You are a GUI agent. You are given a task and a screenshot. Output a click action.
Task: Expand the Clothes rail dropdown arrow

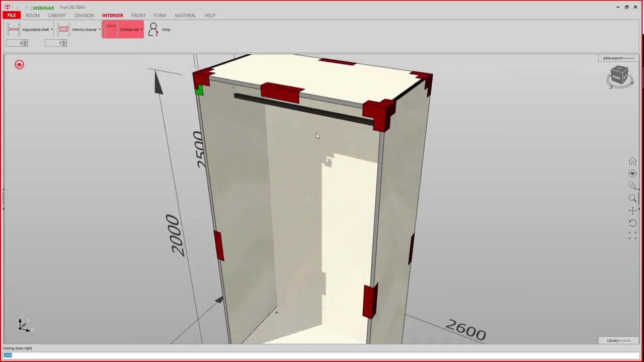coord(141,30)
